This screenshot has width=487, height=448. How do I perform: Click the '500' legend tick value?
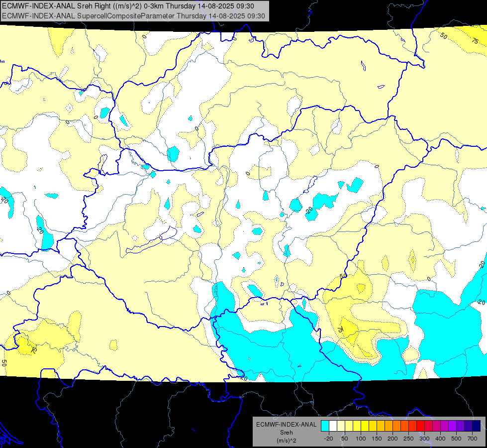456,439
